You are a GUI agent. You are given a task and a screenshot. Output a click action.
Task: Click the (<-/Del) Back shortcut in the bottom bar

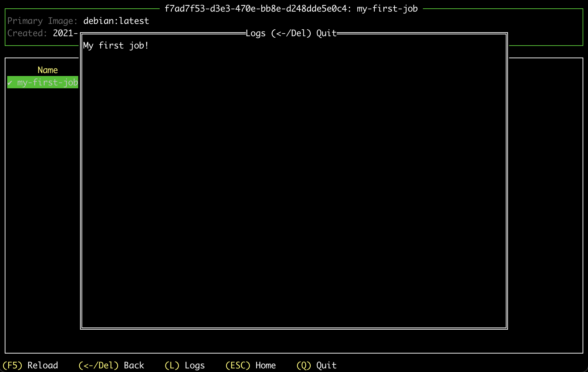pyautogui.click(x=111, y=365)
